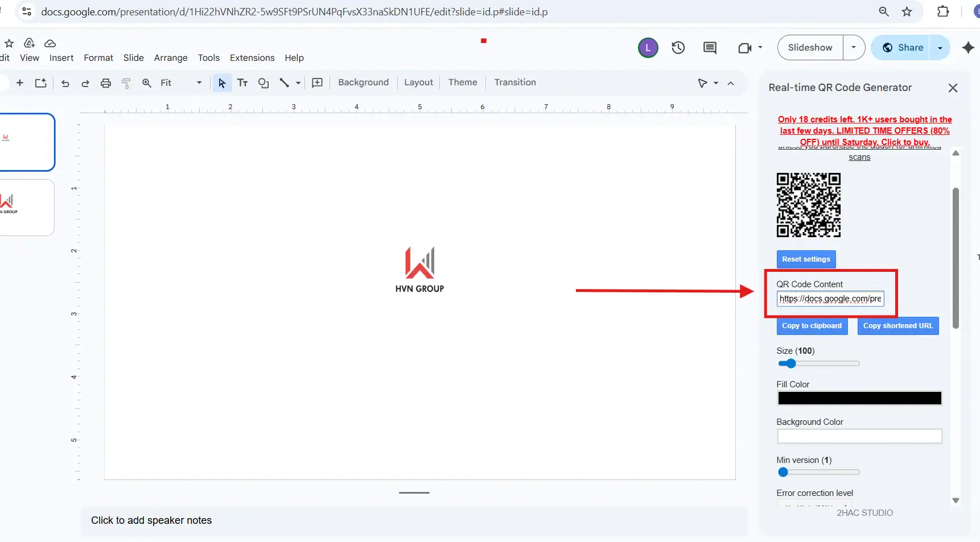The width and height of the screenshot is (980, 542).
Task: Insert a text box
Action: pyautogui.click(x=242, y=83)
